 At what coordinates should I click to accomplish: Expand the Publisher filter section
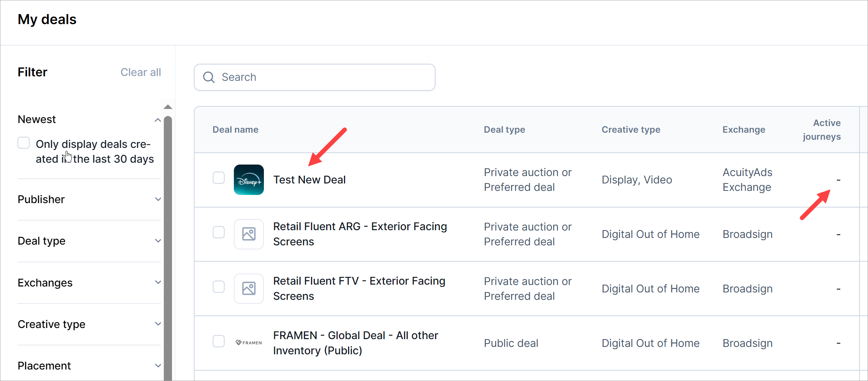pyautogui.click(x=158, y=199)
